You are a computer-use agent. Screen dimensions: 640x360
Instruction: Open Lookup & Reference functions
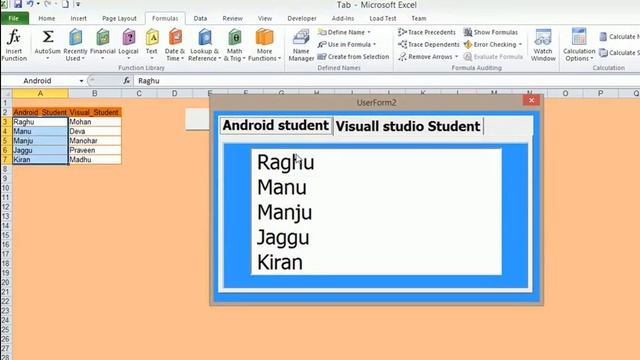tap(204, 44)
